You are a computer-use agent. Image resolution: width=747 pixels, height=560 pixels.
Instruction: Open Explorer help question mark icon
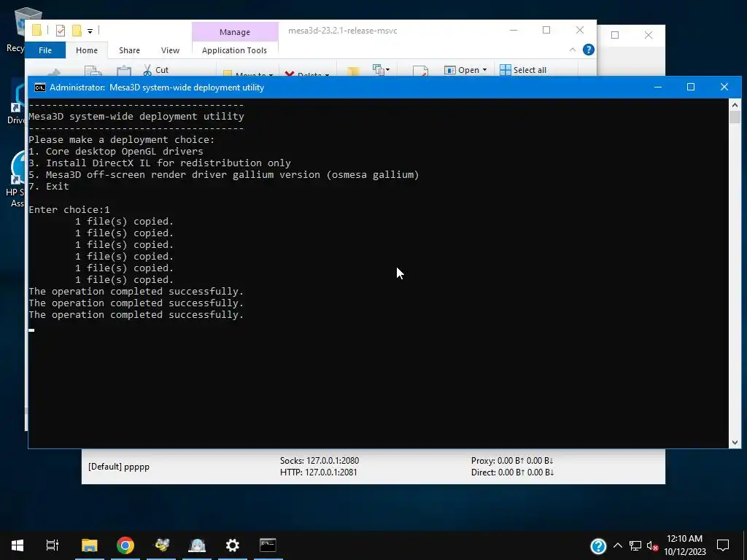589,50
